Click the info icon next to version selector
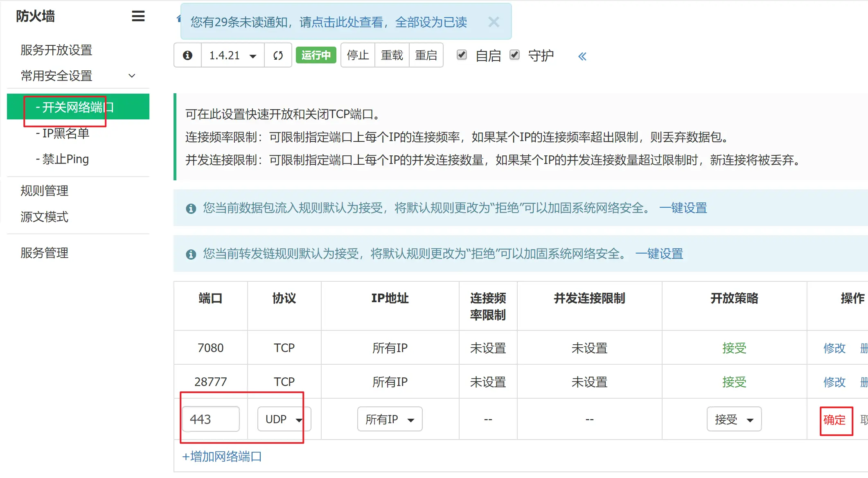The width and height of the screenshot is (868, 478). [187, 55]
